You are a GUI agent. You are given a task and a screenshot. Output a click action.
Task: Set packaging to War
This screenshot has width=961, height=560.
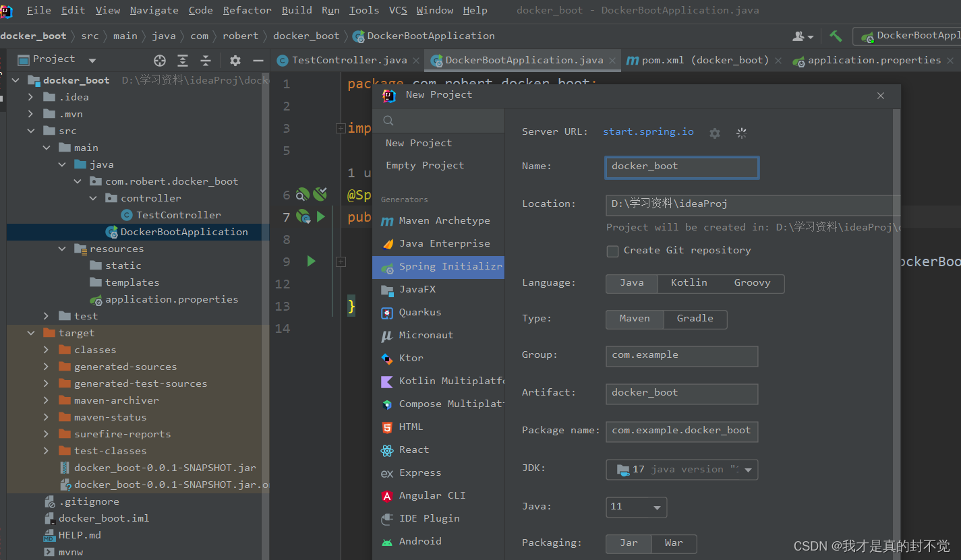674,543
